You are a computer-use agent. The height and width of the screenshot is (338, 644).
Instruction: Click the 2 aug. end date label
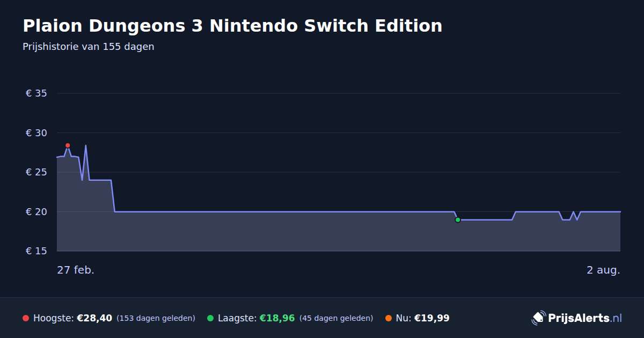(x=603, y=270)
